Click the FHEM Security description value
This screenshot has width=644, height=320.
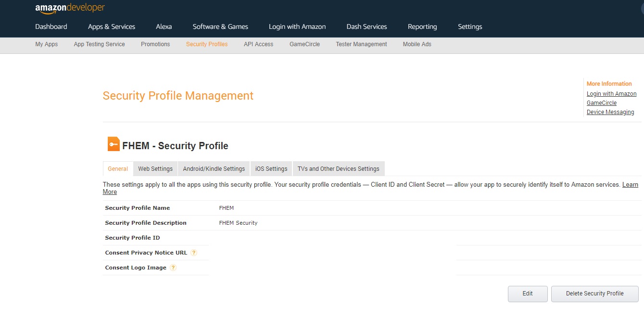pyautogui.click(x=238, y=223)
